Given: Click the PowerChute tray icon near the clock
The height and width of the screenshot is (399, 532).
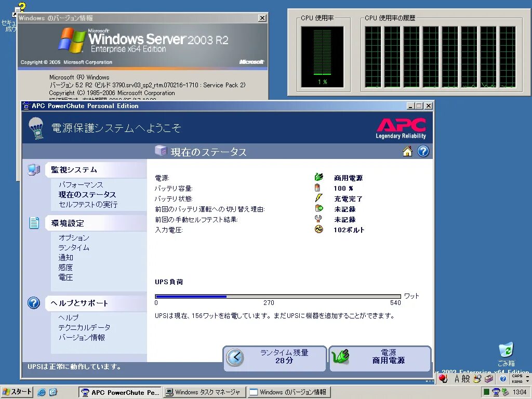Looking at the screenshot, I should point(496,392).
